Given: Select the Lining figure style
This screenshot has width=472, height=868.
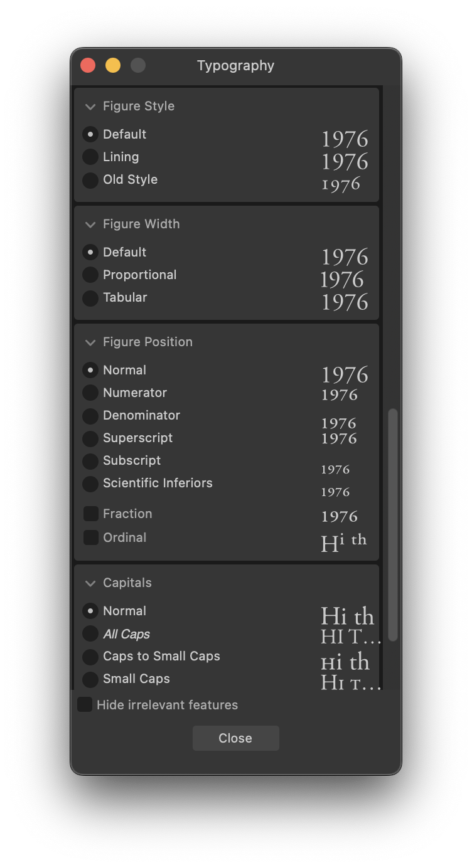Looking at the screenshot, I should tap(90, 157).
